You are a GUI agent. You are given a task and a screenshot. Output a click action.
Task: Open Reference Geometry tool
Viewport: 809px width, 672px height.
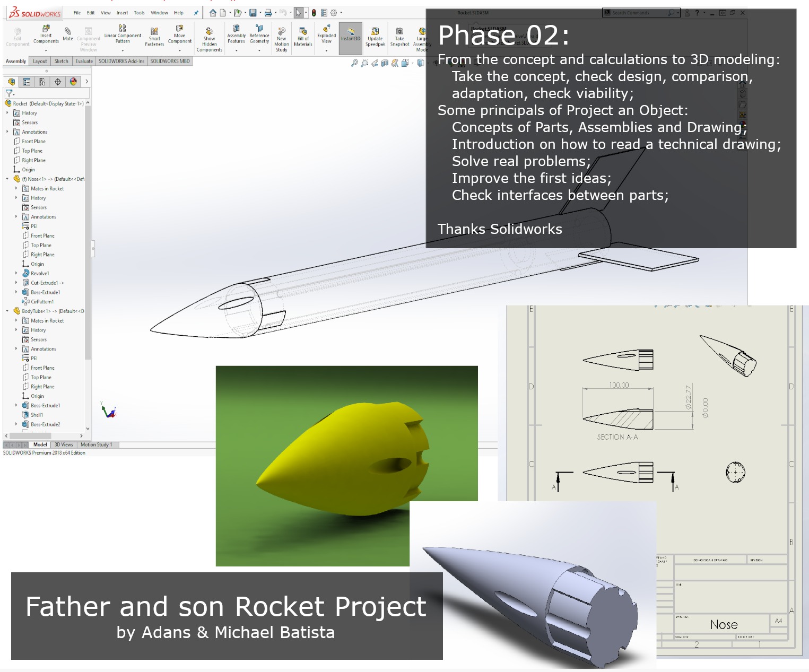(x=259, y=34)
